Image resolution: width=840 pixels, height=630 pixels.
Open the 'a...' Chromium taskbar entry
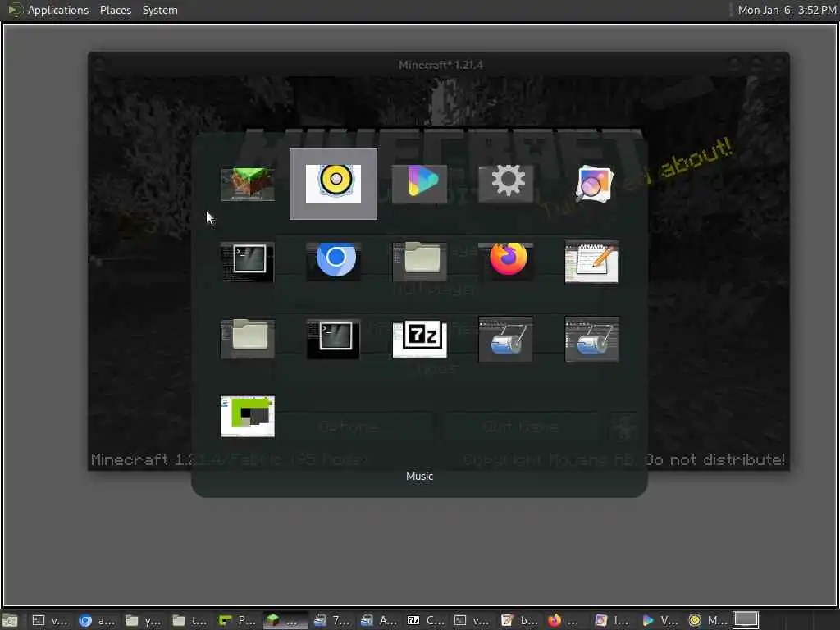click(x=97, y=620)
